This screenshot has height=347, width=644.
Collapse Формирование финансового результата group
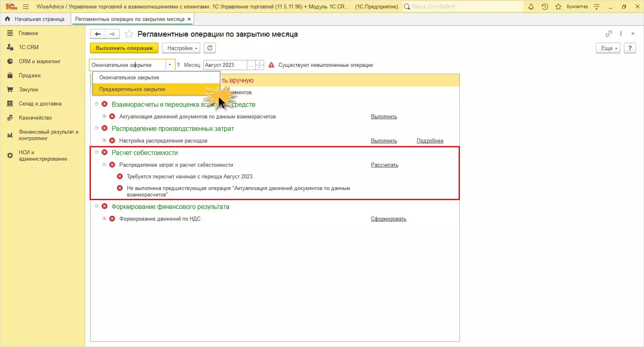coord(96,206)
